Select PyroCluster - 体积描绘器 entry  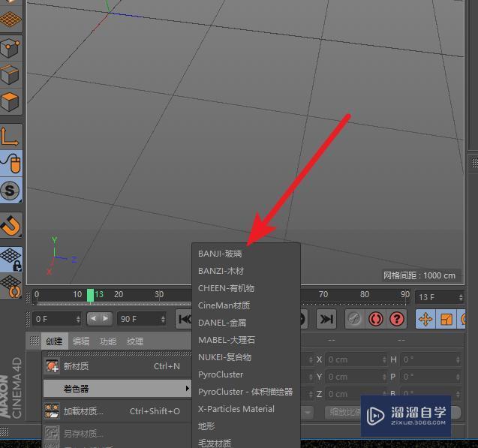point(246,392)
